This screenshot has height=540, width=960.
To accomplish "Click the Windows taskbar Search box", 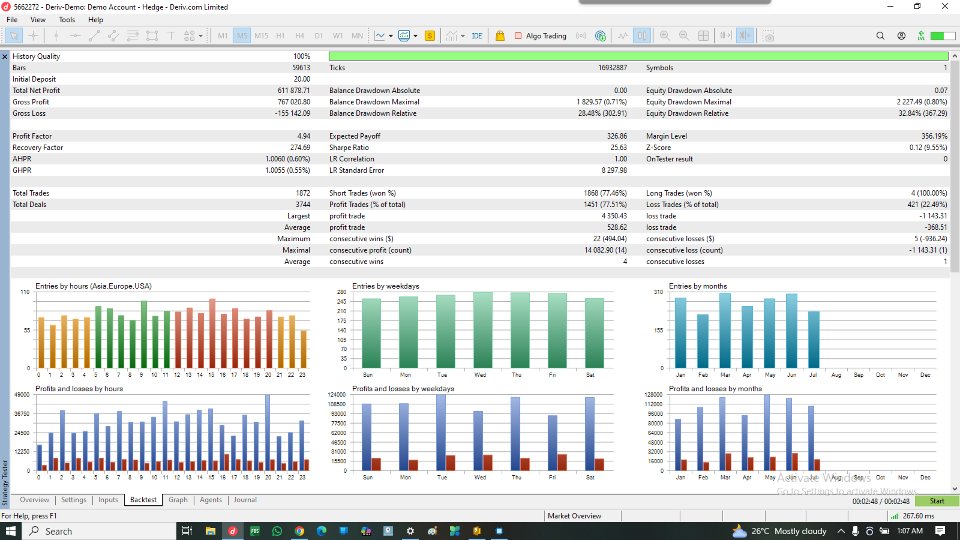I will (99, 531).
